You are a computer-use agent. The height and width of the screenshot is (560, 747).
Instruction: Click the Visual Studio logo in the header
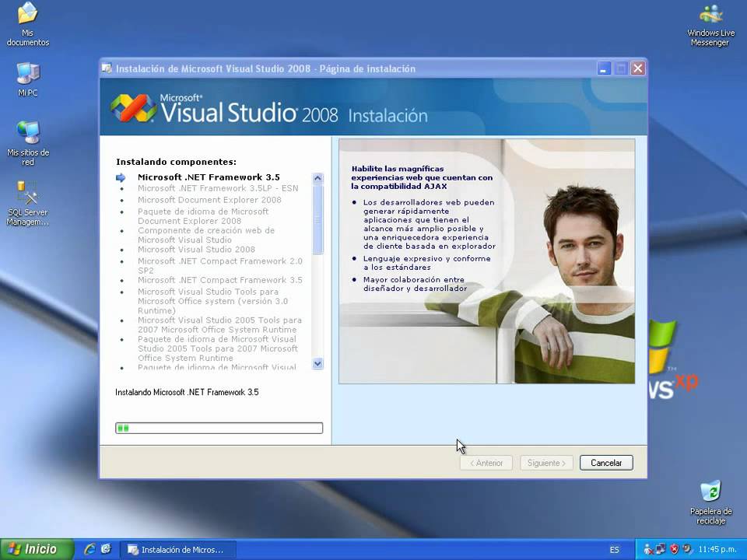pos(133,107)
